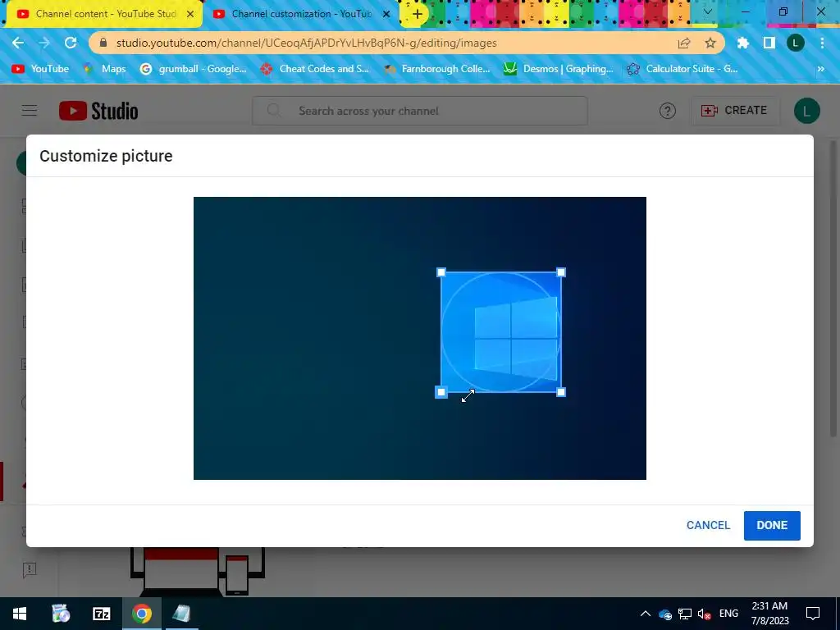Click the bottom-left crop handle
The height and width of the screenshot is (630, 840).
click(441, 392)
